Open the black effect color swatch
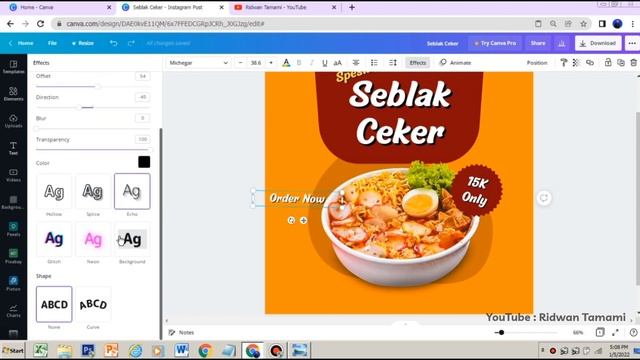This screenshot has width=640, height=360. tap(144, 162)
